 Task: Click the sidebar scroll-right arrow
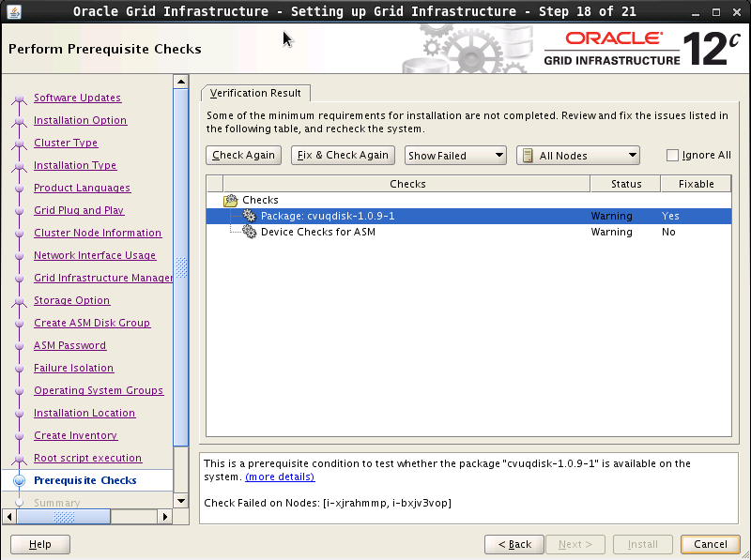(166, 517)
